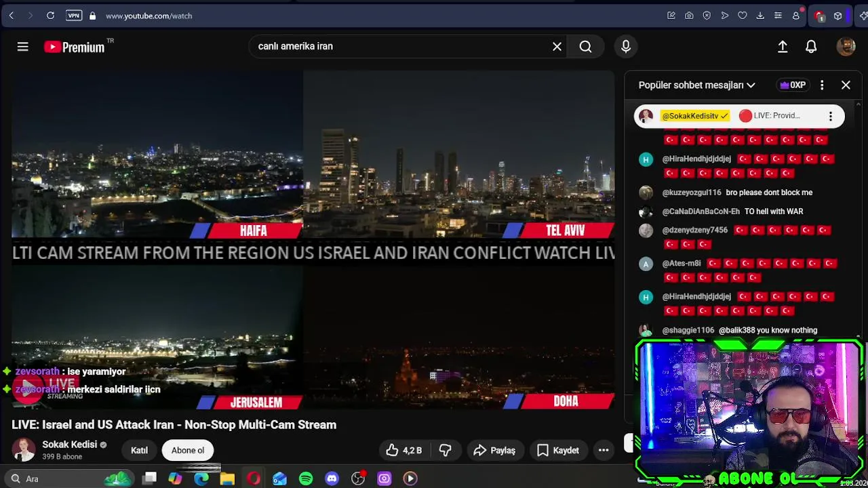
Task: Go back in the browser
Action: coord(12,16)
